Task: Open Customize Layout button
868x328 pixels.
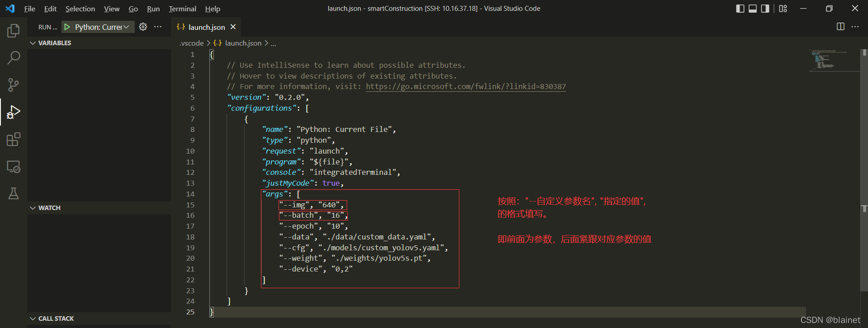Action: click(783, 9)
